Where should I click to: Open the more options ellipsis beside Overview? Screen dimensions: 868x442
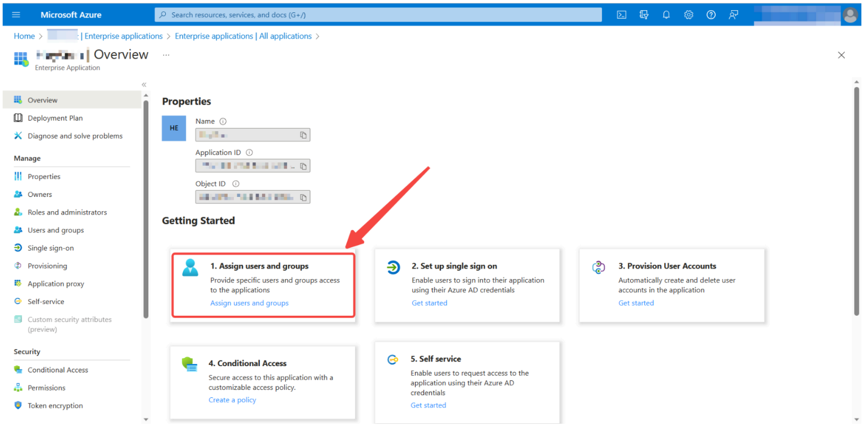point(166,55)
